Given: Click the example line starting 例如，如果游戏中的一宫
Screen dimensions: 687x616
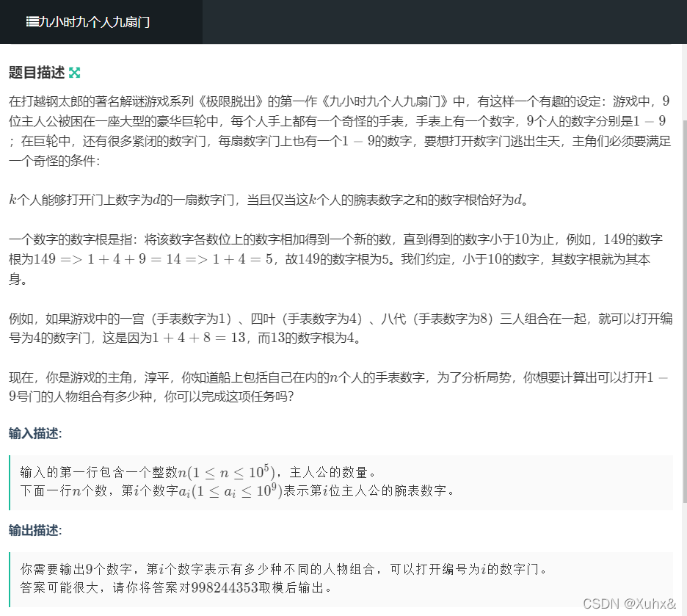Looking at the screenshot, I should [x=341, y=319].
